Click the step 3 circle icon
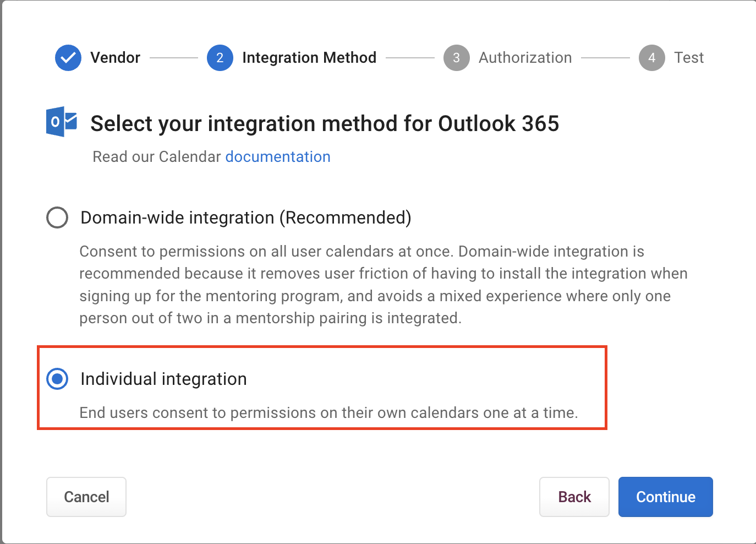Screen dimensions: 756x544 (456, 58)
